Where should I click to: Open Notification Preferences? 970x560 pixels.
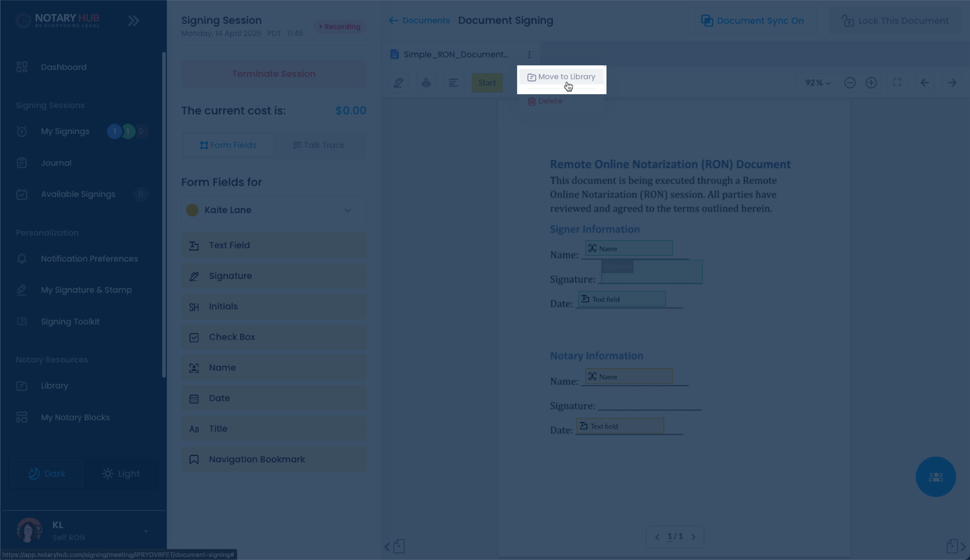pyautogui.click(x=89, y=259)
